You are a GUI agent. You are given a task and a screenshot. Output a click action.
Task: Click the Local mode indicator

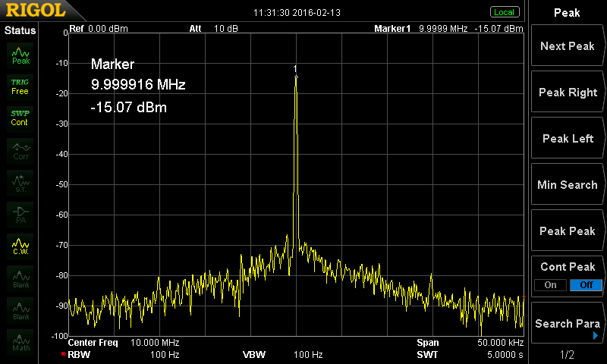[504, 12]
